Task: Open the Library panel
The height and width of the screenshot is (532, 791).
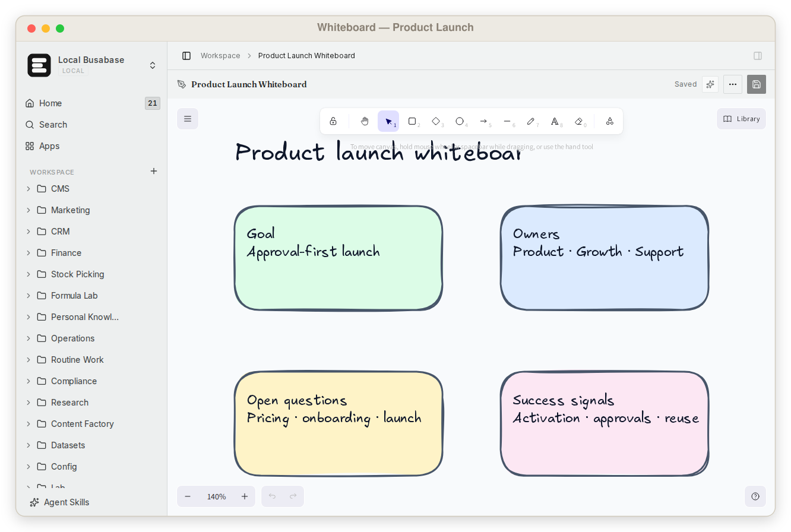Action: [741, 119]
